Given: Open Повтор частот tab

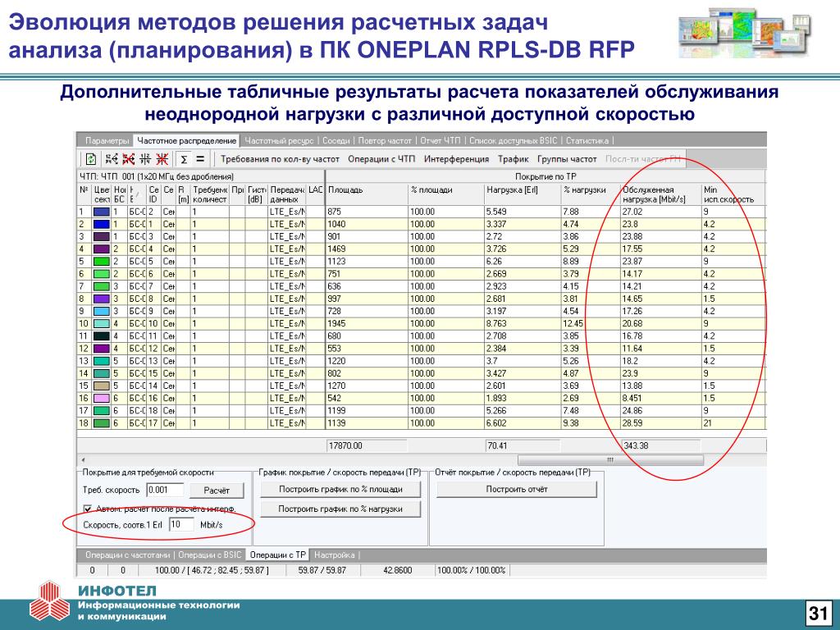Looking at the screenshot, I should (385, 141).
